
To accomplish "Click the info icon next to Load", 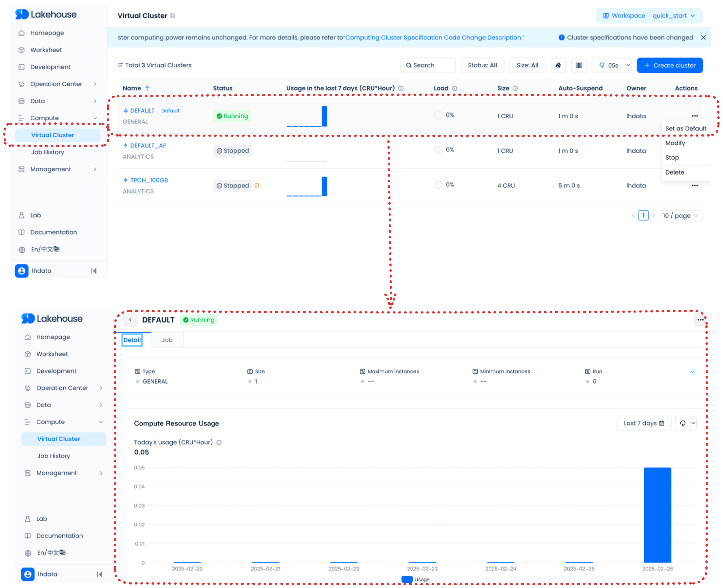I will point(455,88).
